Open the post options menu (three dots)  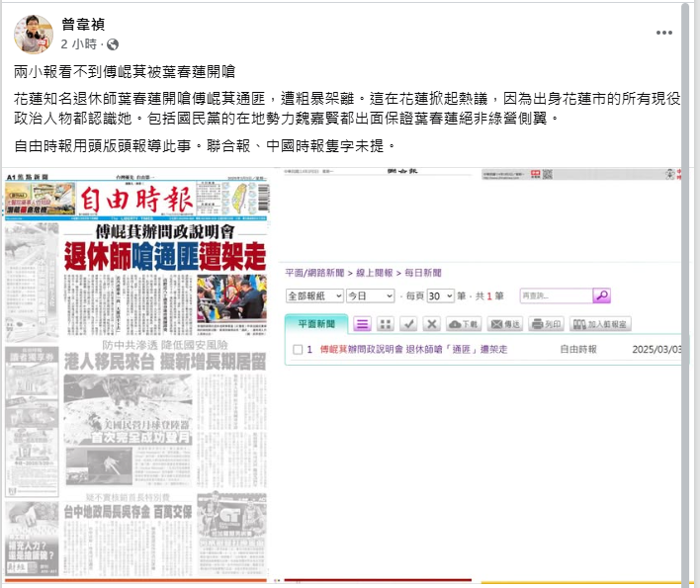663,33
